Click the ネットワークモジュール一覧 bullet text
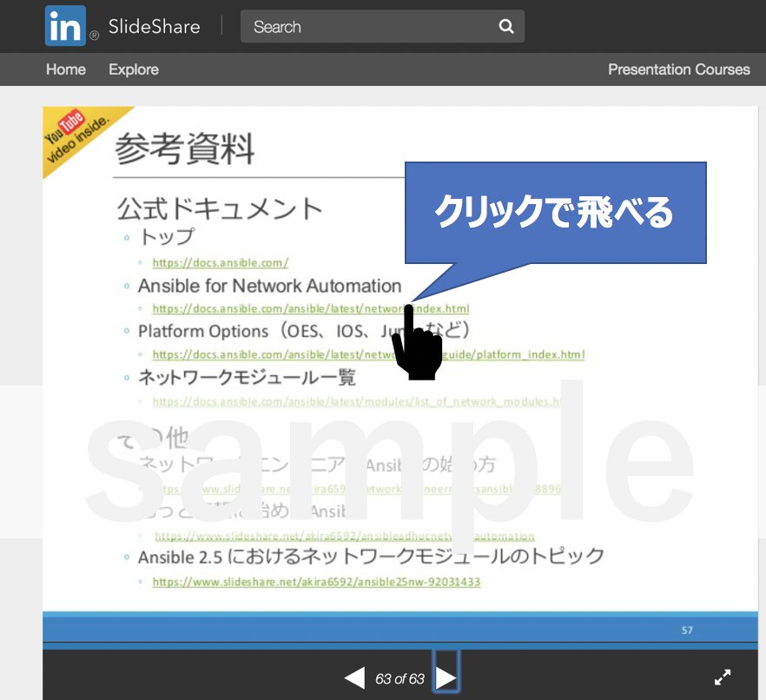 pyautogui.click(x=247, y=377)
